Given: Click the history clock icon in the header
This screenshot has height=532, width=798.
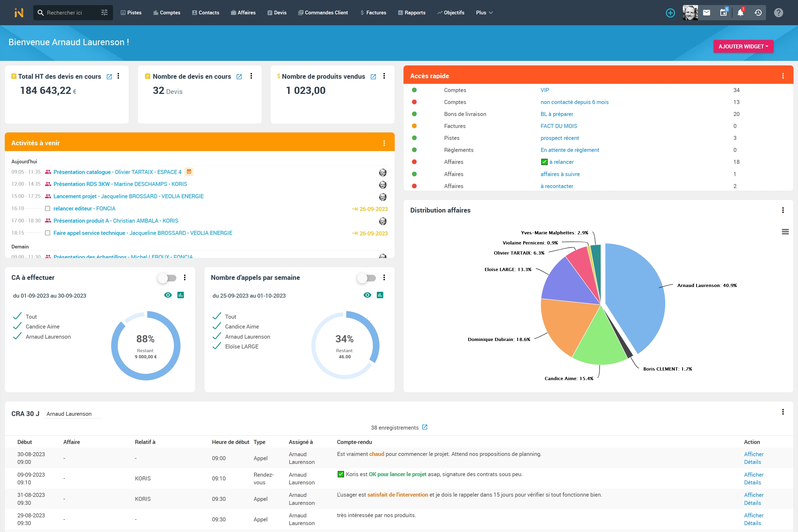Looking at the screenshot, I should pos(757,12).
